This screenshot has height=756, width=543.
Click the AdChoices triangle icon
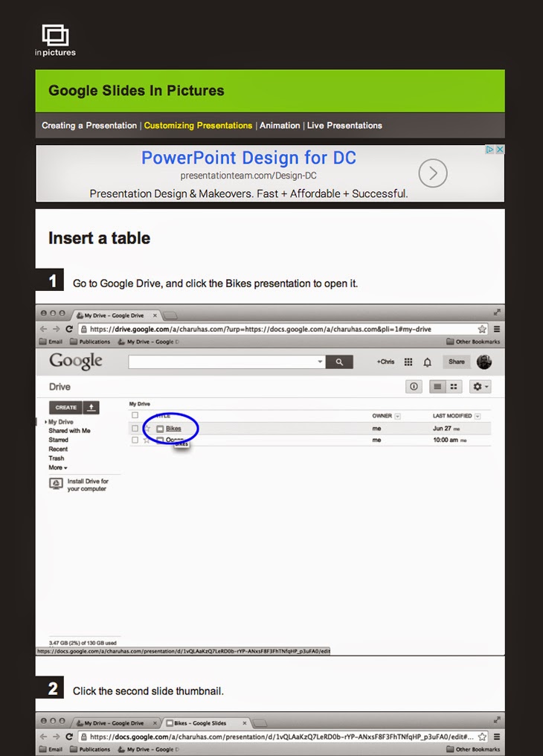(490, 150)
